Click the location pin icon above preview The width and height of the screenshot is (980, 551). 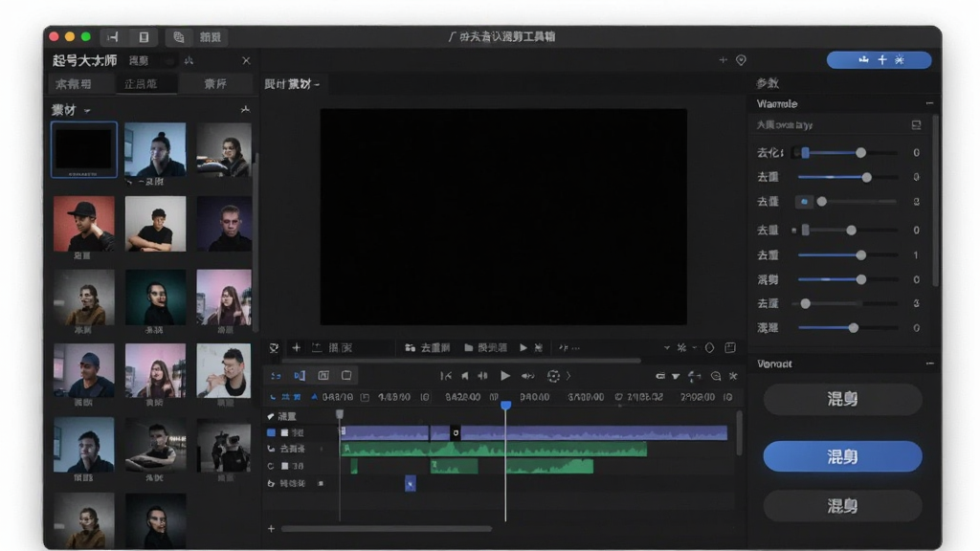pos(741,60)
